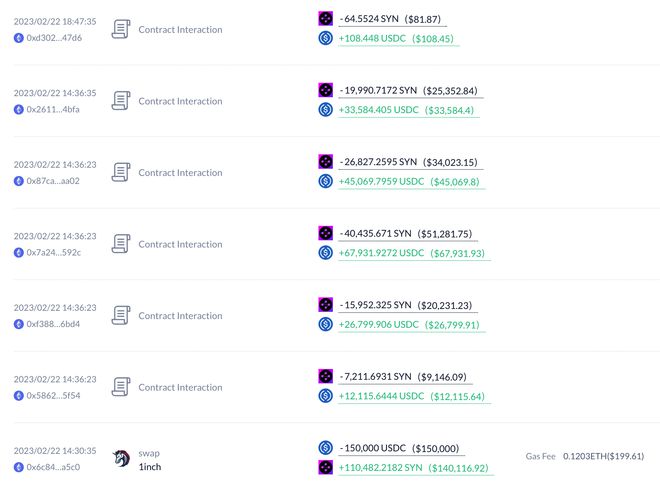Click the contract scroll icon for transaction 0x2611...4bfa

click(121, 101)
